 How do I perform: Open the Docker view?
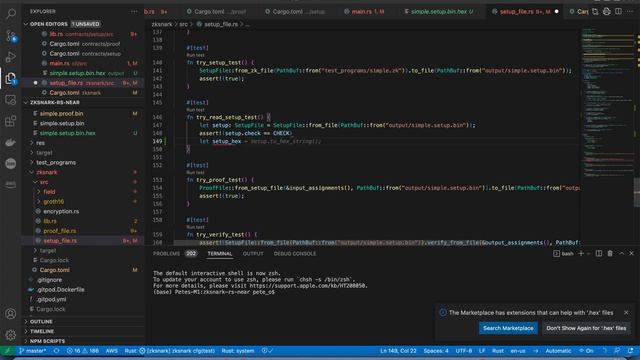[x=11, y=142]
